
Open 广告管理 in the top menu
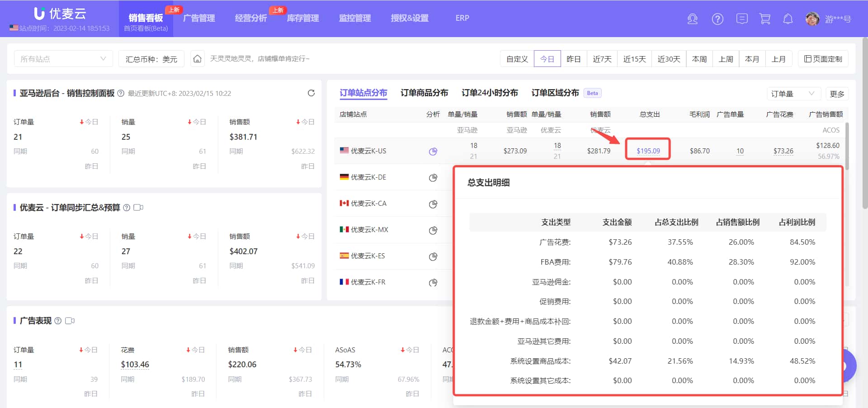click(199, 18)
